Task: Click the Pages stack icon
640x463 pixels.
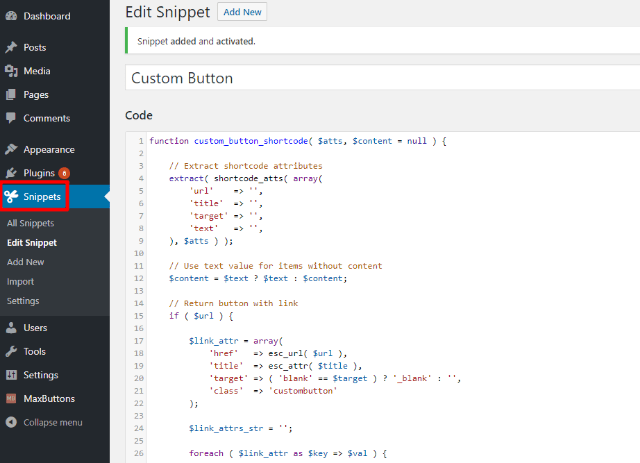Action: coord(11,95)
